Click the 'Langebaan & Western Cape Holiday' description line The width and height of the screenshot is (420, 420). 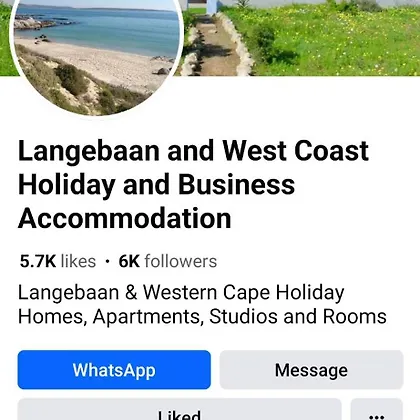[181, 293]
